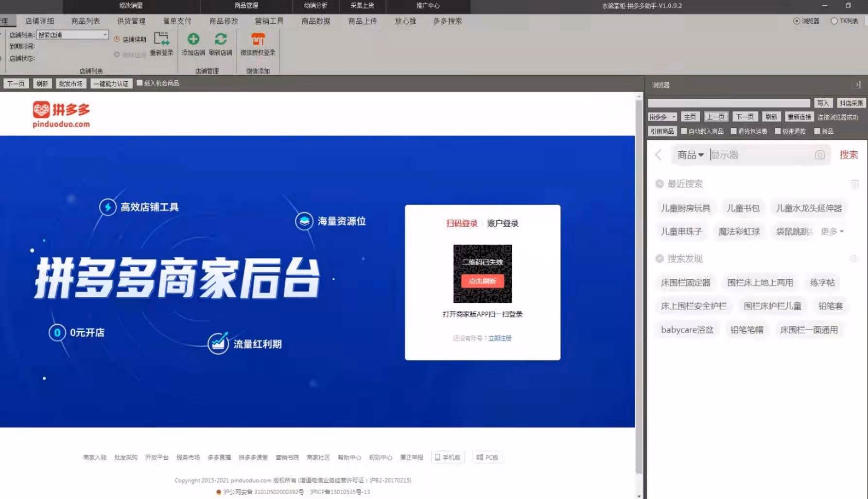Viewport: 868px width, 499px height.
Task: Select the 浏览器 radio button
Action: coord(796,21)
